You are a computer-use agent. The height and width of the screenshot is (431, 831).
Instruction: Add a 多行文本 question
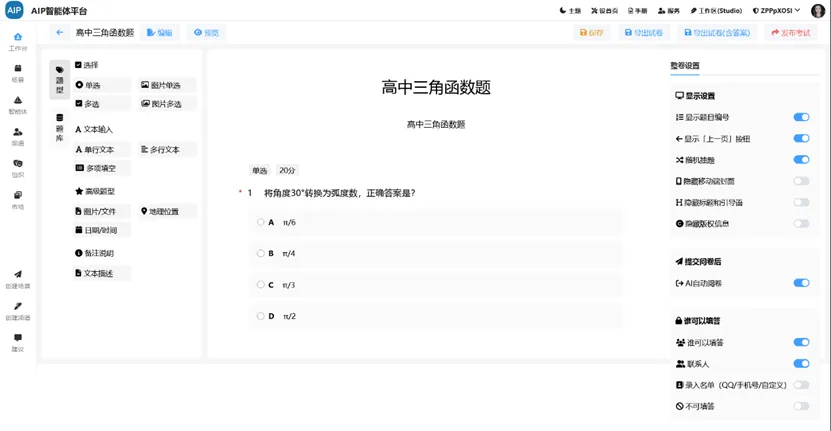167,149
